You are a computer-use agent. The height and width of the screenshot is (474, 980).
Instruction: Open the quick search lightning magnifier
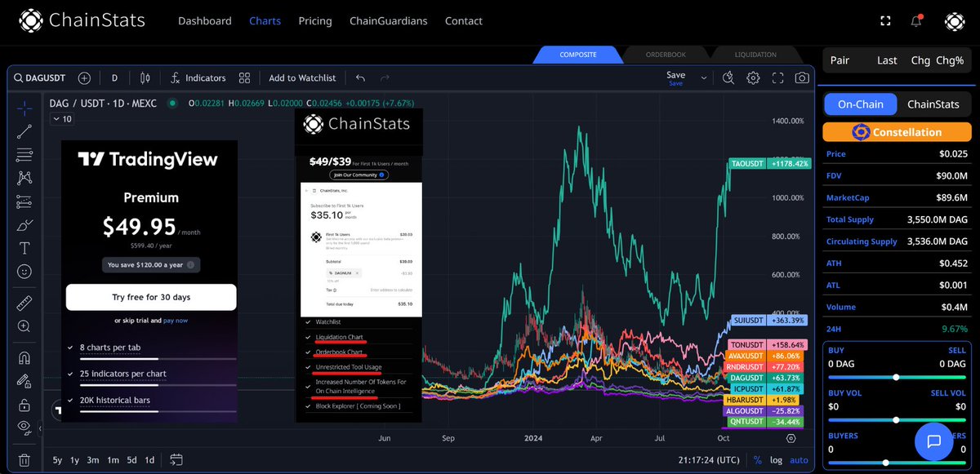(729, 78)
